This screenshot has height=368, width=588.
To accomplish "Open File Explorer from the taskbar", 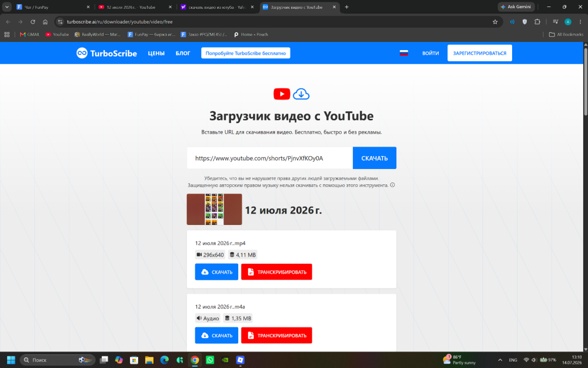I will (x=149, y=360).
